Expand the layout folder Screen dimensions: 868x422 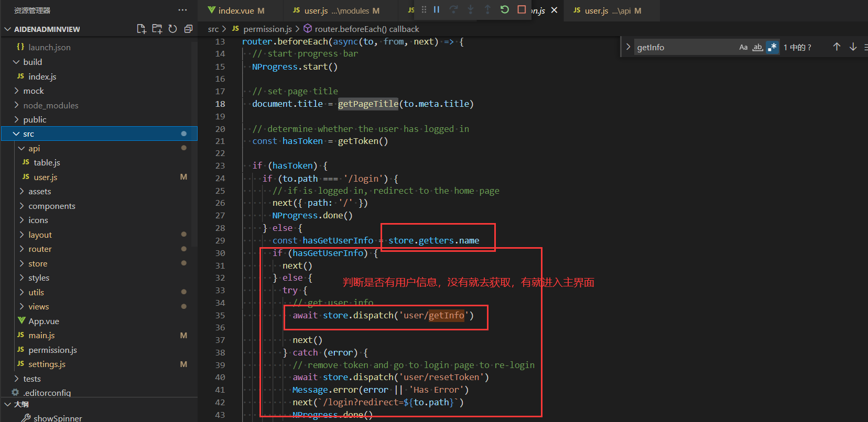click(x=40, y=235)
